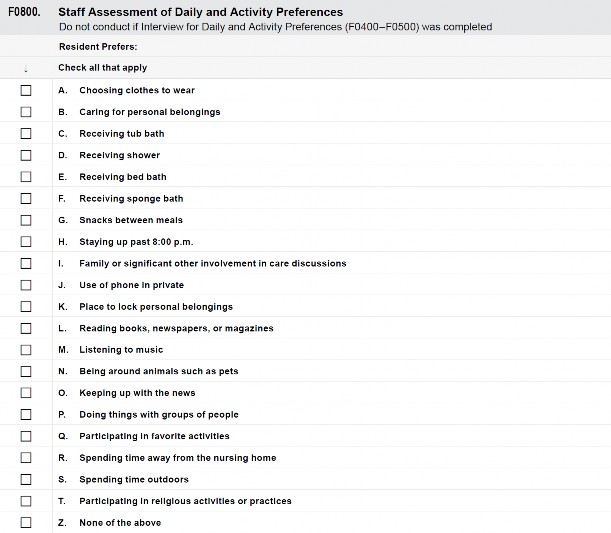Enable the 'Receiving bed bath' checkbox

pyautogui.click(x=26, y=177)
